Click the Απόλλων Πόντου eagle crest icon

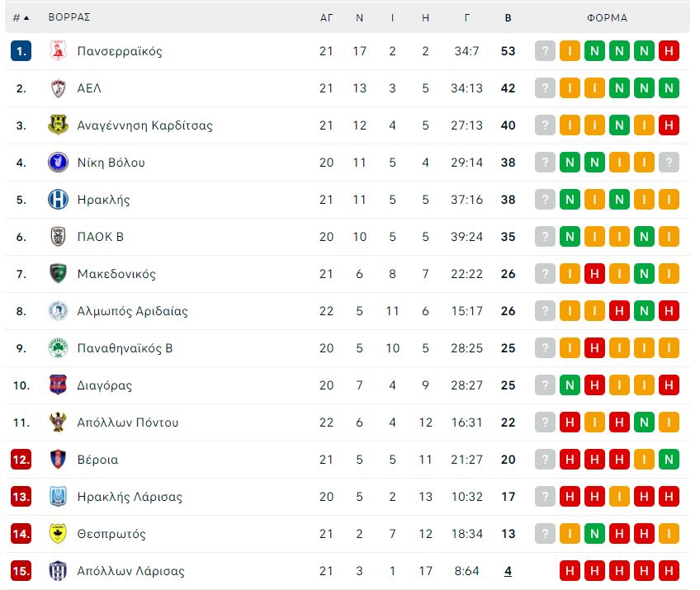pyautogui.click(x=58, y=422)
